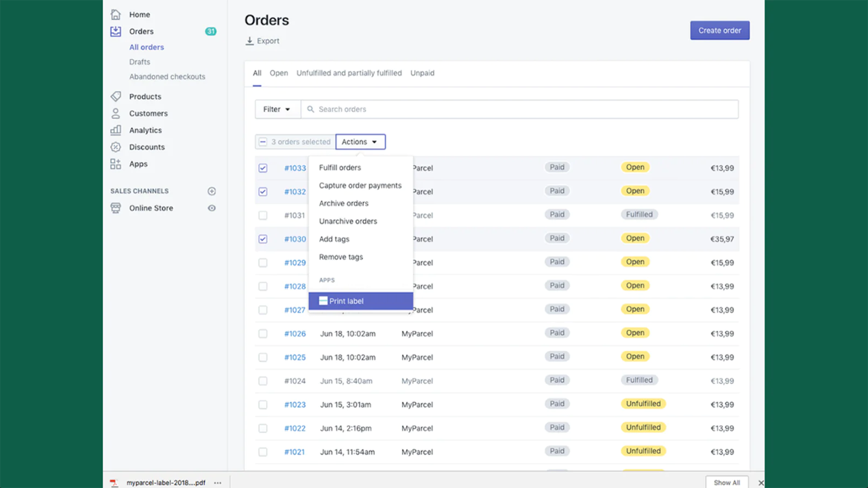Uncheck the checkbox for order #1033
Screen dimensions: 868x488
[263, 168]
